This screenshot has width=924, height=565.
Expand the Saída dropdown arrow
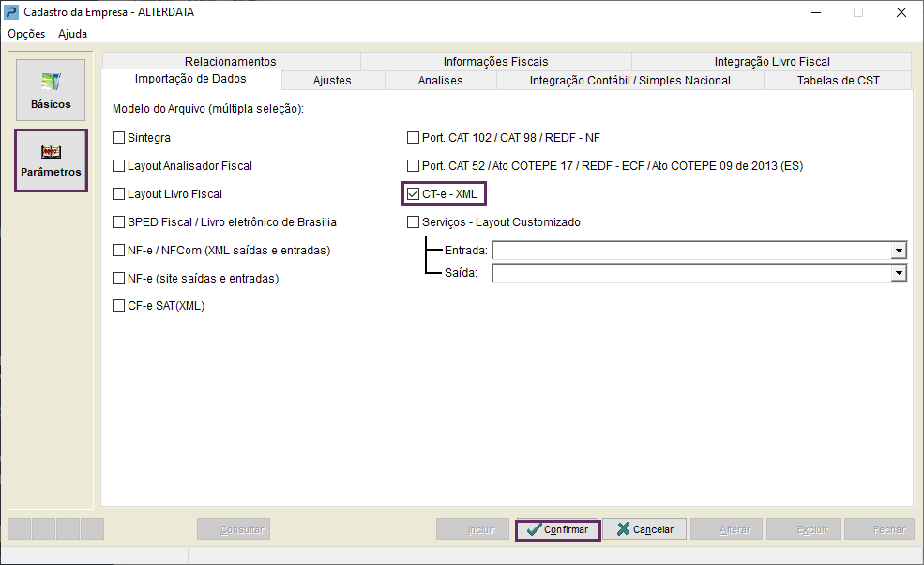[899, 273]
